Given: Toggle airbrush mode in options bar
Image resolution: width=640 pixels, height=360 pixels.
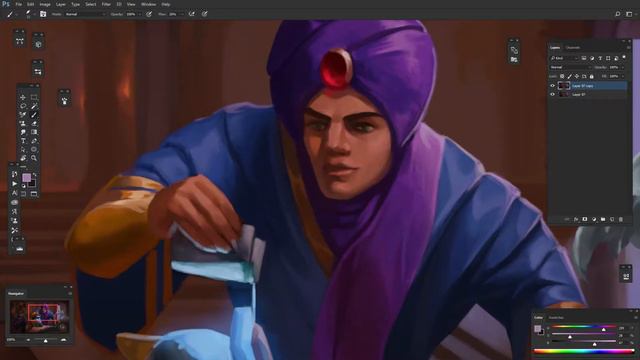Looking at the screenshot, I should pos(192,14).
